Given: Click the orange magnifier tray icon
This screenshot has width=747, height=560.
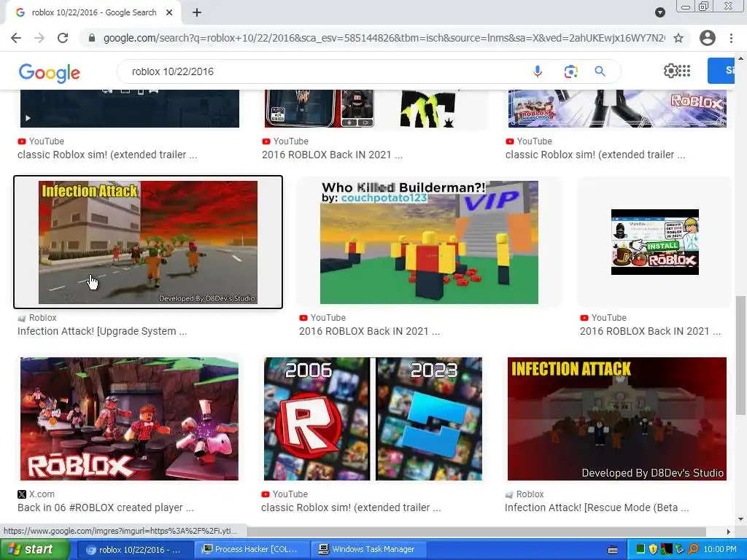Looking at the screenshot, I should (693, 550).
